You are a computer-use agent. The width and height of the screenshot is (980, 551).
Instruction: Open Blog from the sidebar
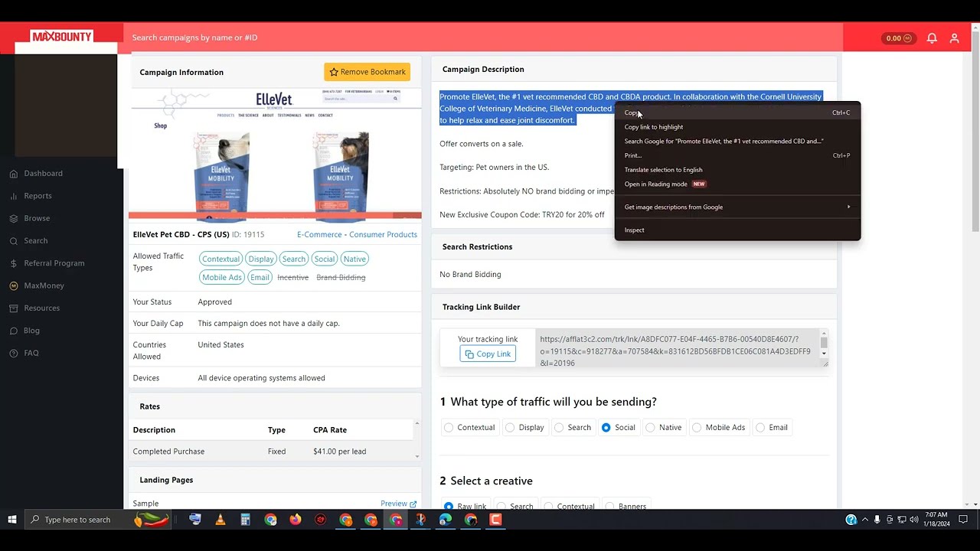click(x=31, y=331)
